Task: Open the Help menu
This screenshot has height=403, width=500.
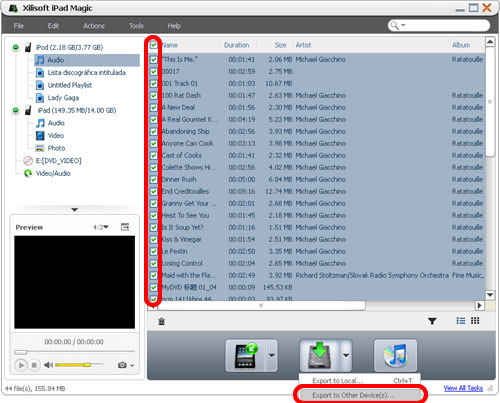Action: [174, 26]
